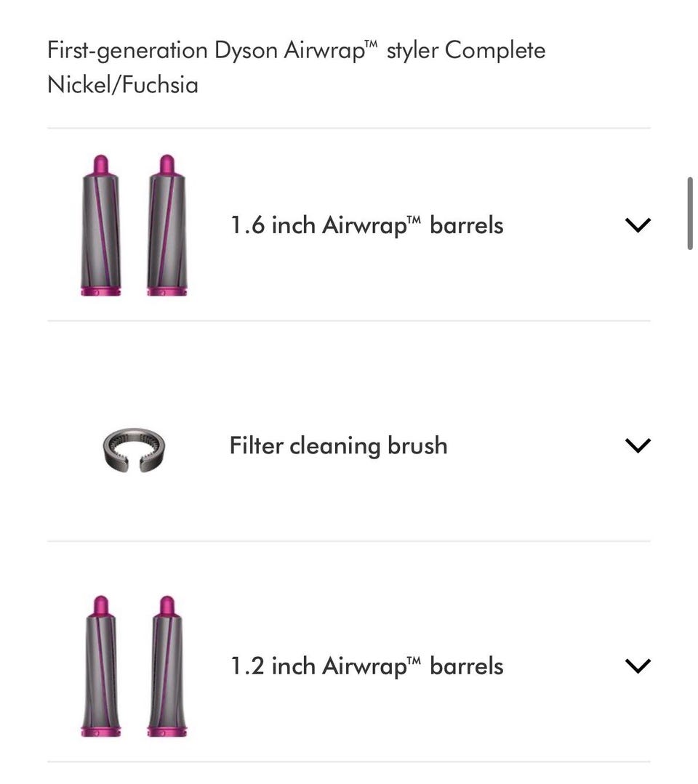Tap fuchsia base ring of right 1.6 inch barrel
Image resolution: width=698 pixels, height=784 pixels.
click(167, 291)
